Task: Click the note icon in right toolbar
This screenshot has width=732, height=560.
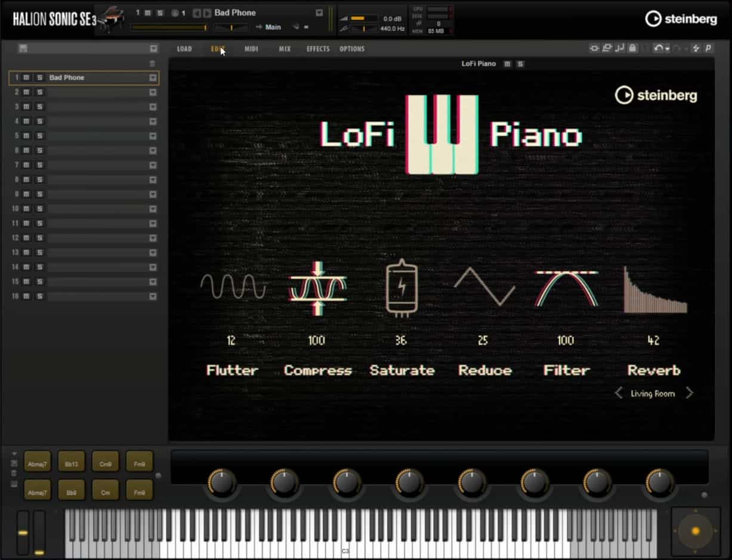Action: tap(620, 48)
